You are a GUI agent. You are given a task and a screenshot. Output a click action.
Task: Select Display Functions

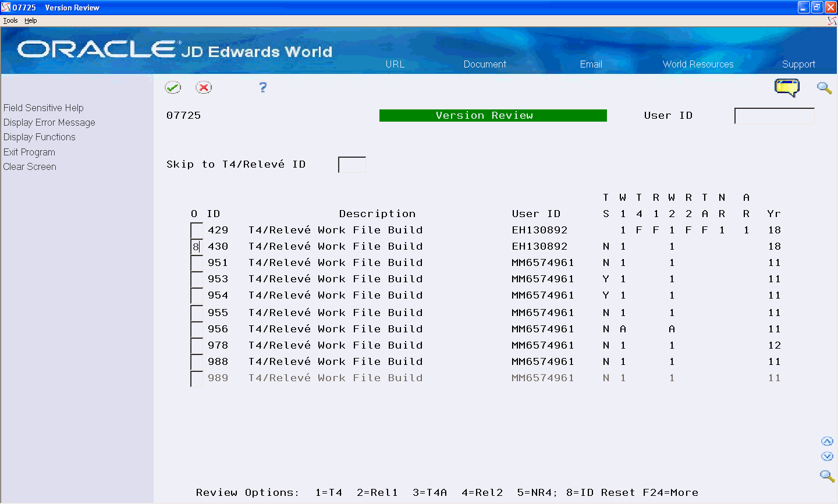point(40,137)
